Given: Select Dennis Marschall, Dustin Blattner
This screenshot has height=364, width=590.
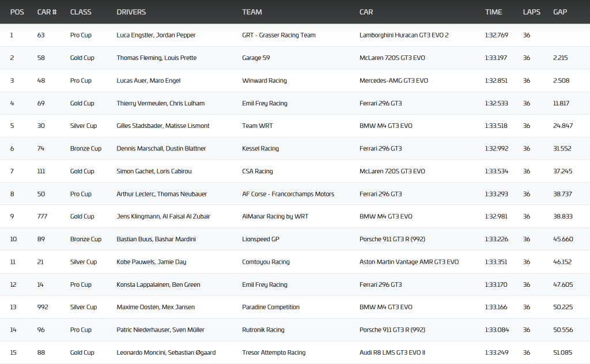Looking at the screenshot, I should coord(161,149).
